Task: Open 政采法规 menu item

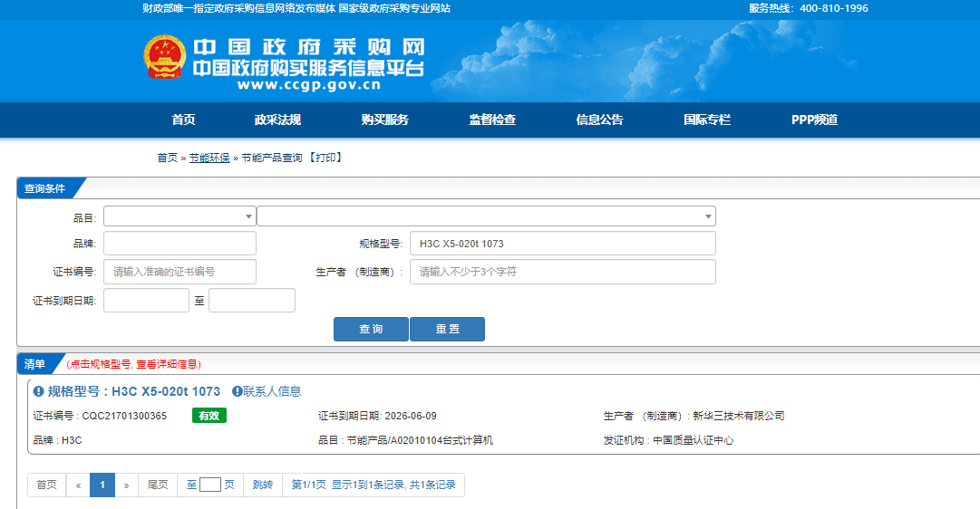Action: coord(277,120)
